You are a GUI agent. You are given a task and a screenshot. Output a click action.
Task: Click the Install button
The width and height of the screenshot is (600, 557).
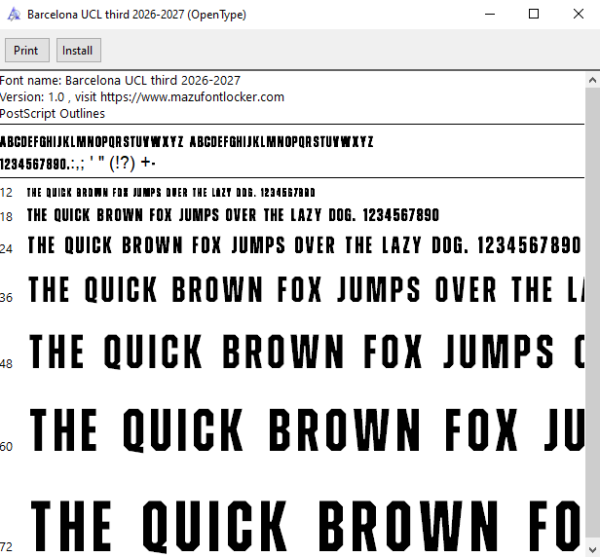pos(79,50)
